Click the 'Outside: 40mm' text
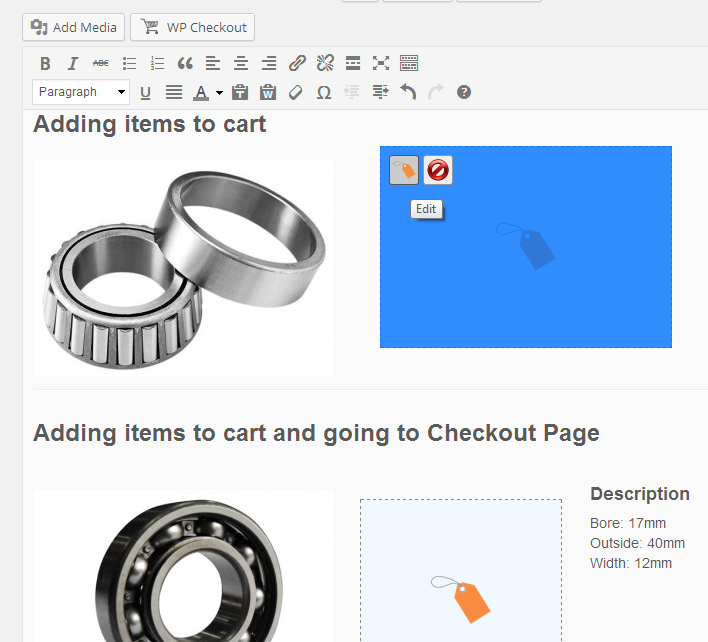The width and height of the screenshot is (708, 642). [x=637, y=543]
